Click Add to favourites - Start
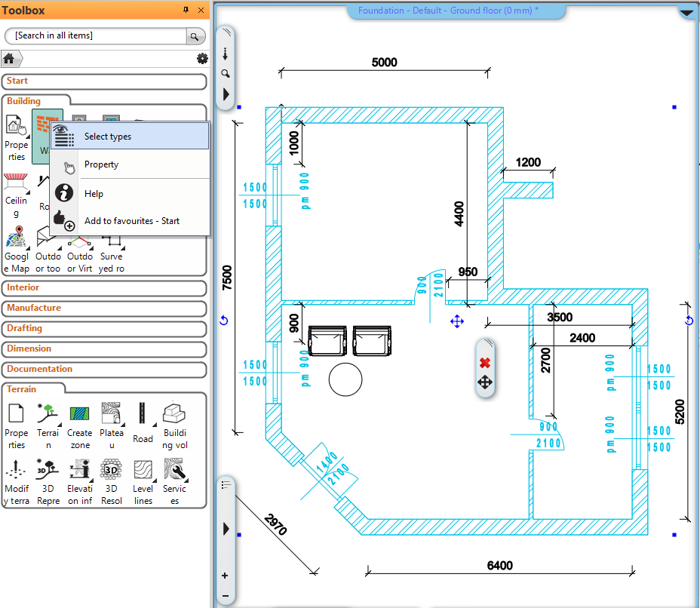This screenshot has width=700, height=608. [x=132, y=221]
